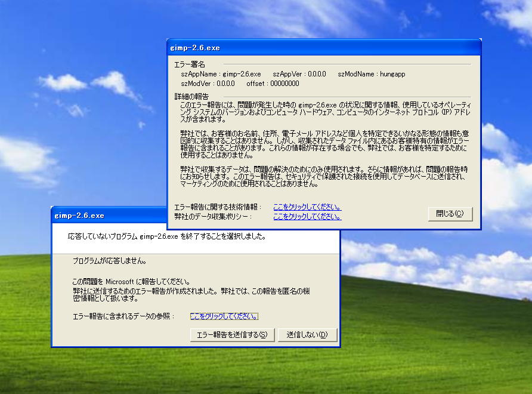Click the title bar of the error report dialog
Viewport: 532px width, 394px height.
(x=109, y=216)
